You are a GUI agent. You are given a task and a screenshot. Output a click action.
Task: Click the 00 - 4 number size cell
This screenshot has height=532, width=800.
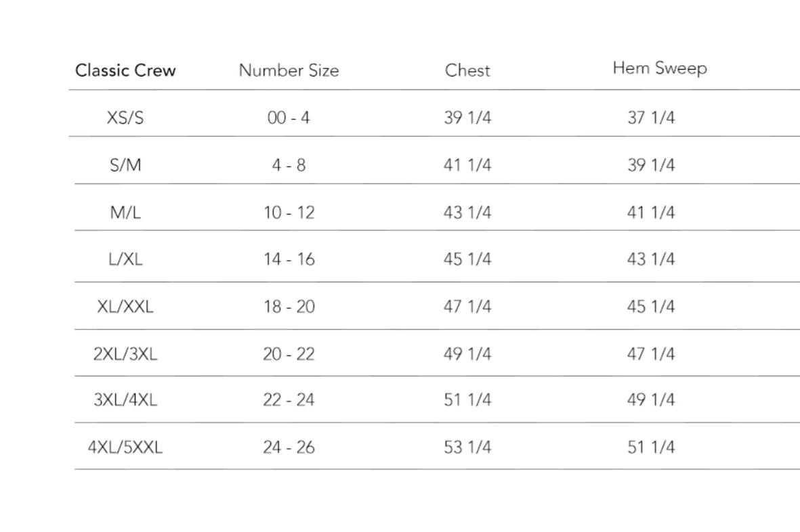tap(289, 118)
